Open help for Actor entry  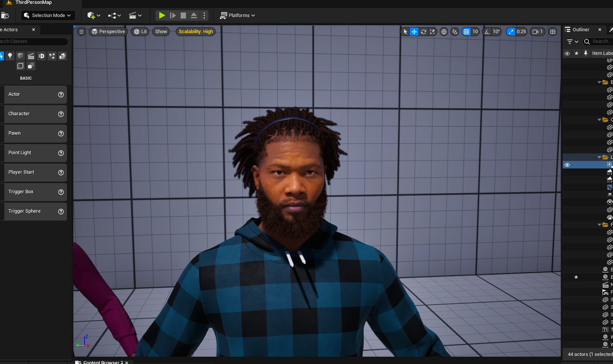click(61, 95)
